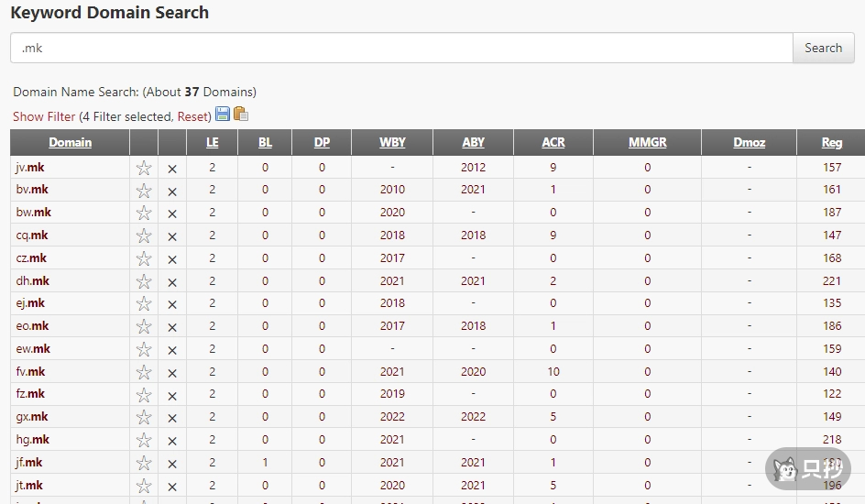Screen dimensions: 865x504
Task: Click the clipboard copy icon next to Reset
Action: click(241, 115)
